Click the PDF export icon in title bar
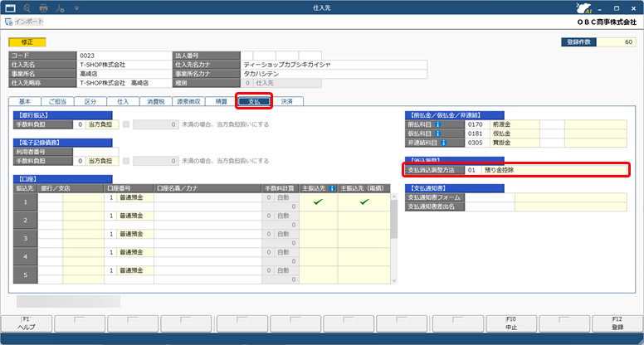The width and height of the screenshot is (644, 345). point(60,7)
